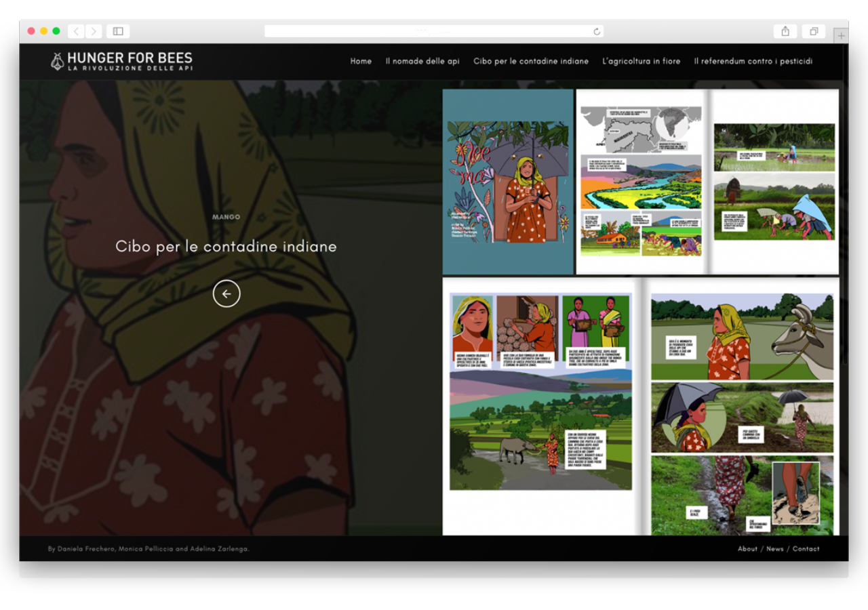The image size is (868, 610).
Task: Open Il referendum contro i pesticidi
Action: coord(753,61)
